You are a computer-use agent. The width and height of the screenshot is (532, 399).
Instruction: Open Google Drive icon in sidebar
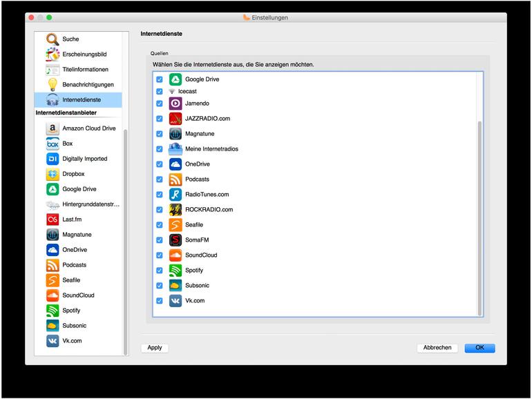coord(53,189)
